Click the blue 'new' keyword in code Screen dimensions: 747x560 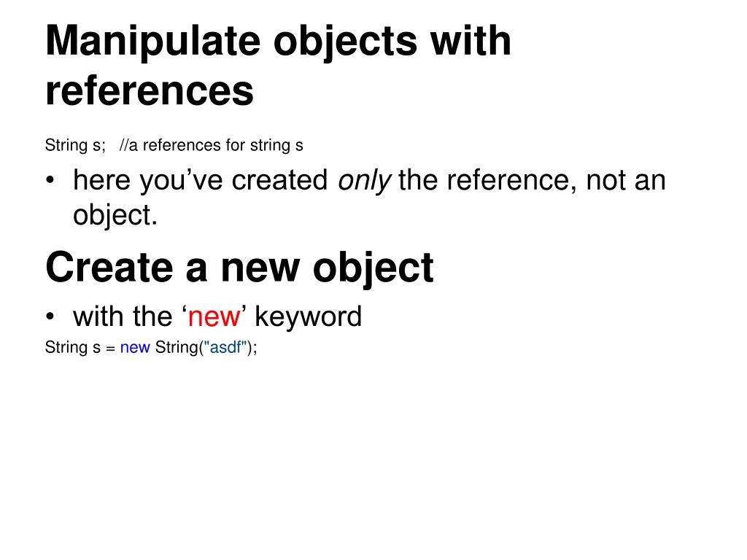(x=135, y=348)
